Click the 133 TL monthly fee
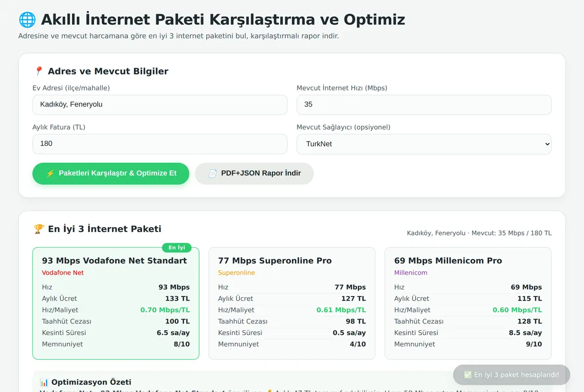This screenshot has width=584, height=392. (178, 299)
